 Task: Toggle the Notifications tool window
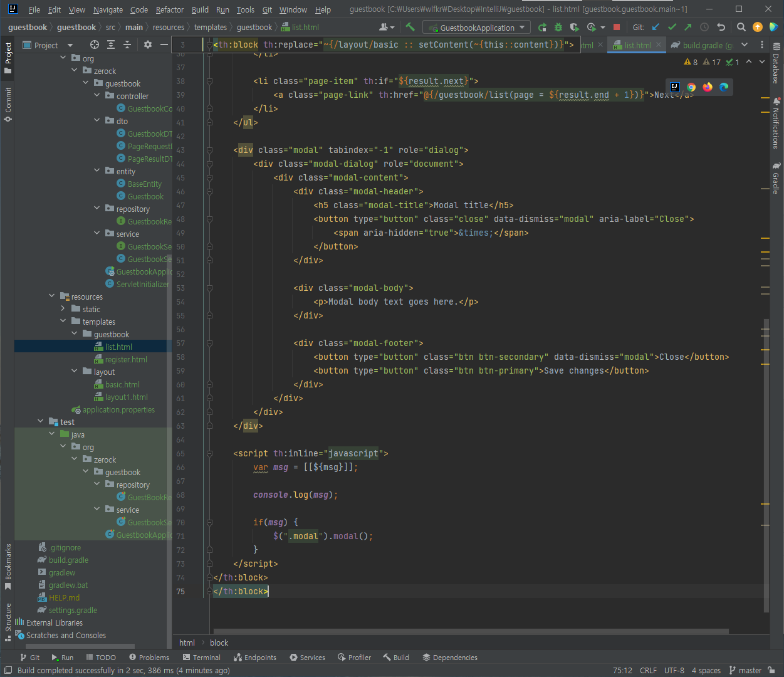tap(776, 123)
